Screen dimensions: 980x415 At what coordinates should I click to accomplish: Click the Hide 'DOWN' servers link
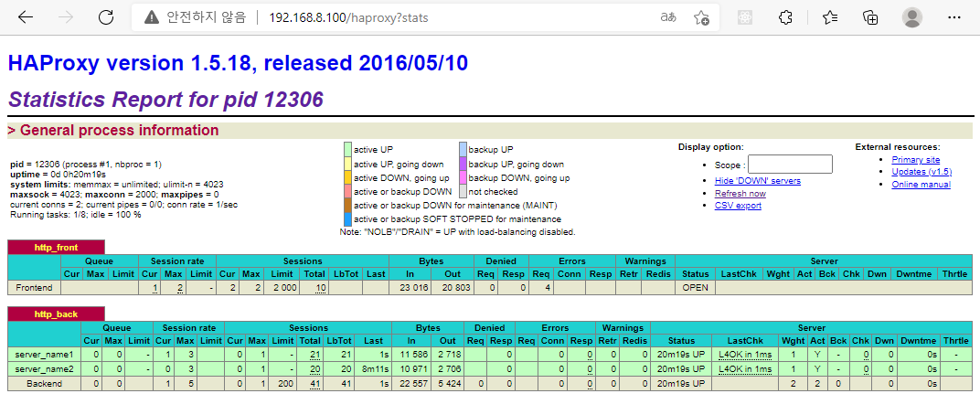tap(758, 181)
